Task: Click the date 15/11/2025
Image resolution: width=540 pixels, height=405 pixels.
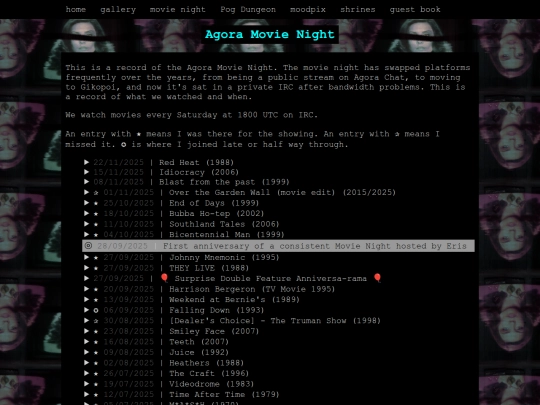Action: (x=118, y=172)
